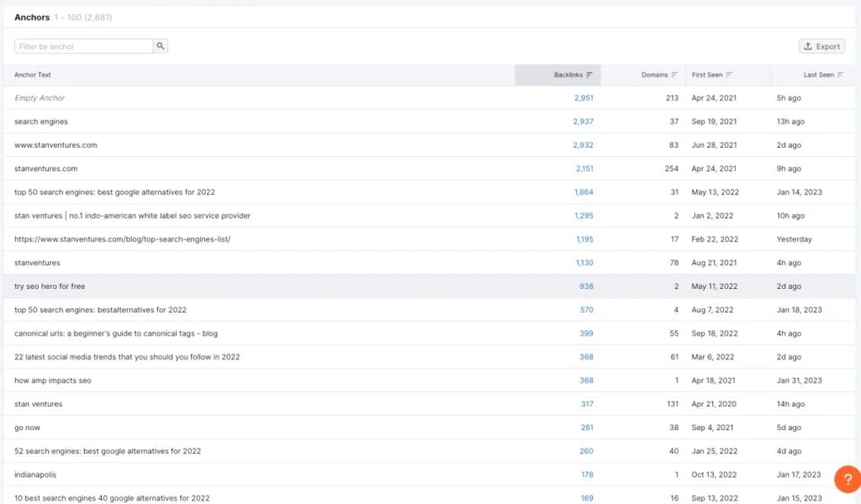
Task: Click the Last Seen sort icon
Action: click(x=841, y=75)
